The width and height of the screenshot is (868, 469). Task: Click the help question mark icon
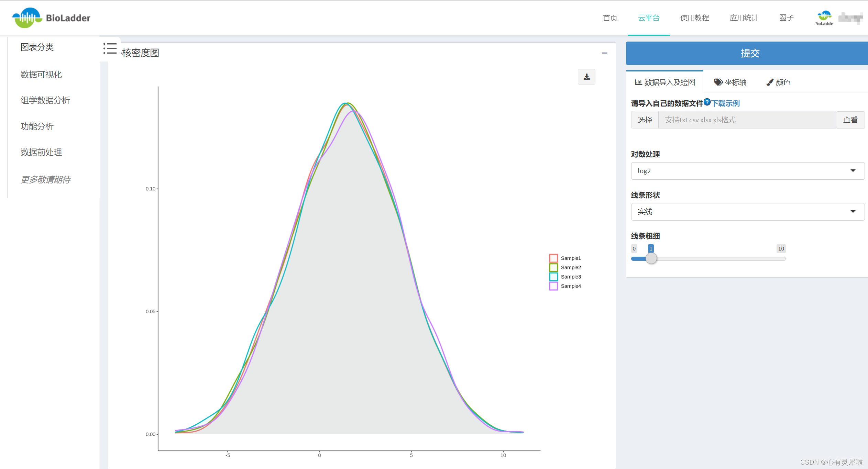click(707, 102)
